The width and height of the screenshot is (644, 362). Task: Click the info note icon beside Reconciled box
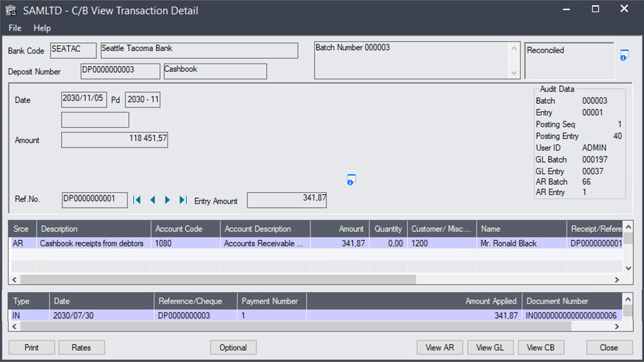[624, 55]
